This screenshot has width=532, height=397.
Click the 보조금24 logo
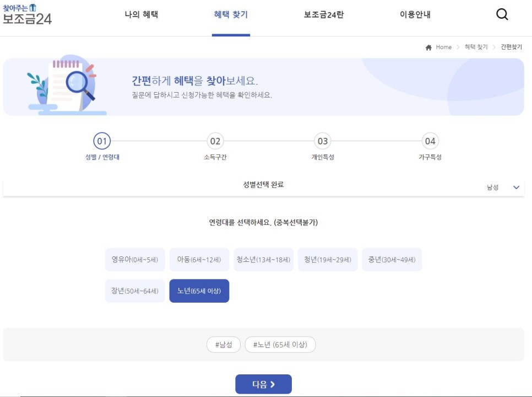27,14
